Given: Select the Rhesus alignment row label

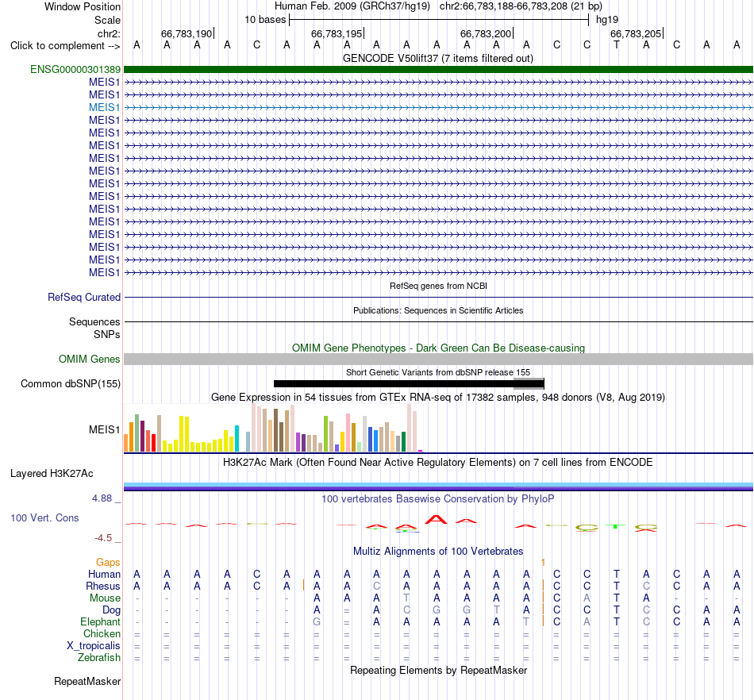Looking at the screenshot, I should (103, 586).
